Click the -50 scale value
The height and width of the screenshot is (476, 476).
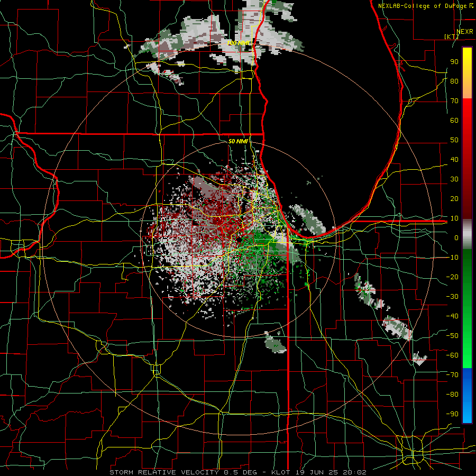click(x=452, y=335)
